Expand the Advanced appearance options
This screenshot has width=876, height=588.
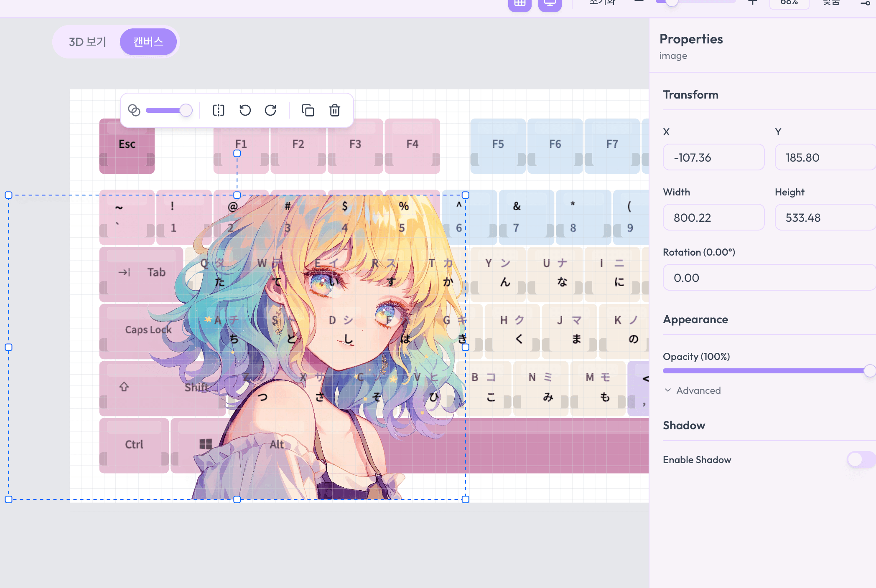(x=693, y=390)
